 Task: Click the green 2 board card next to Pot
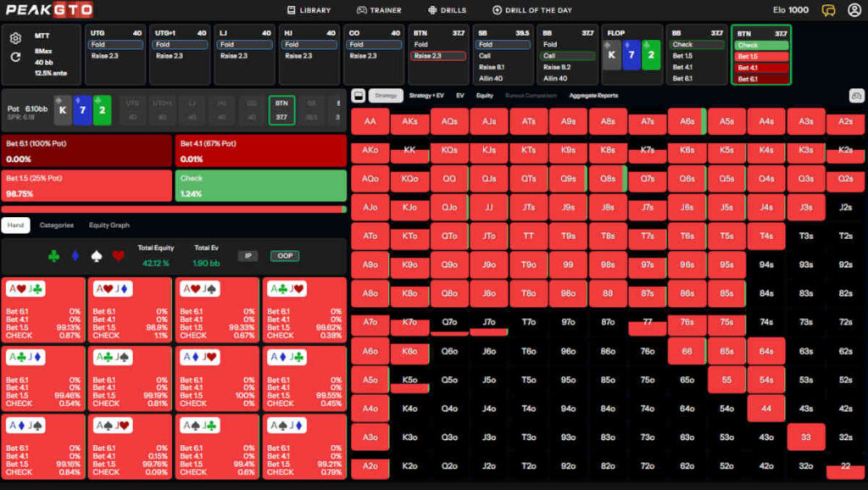tap(102, 109)
